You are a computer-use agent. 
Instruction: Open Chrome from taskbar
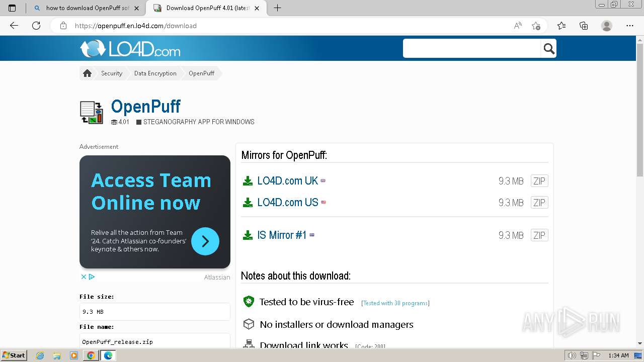(91, 355)
